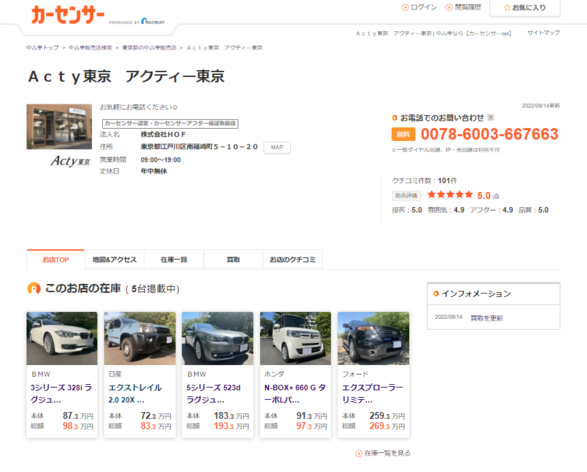The width and height of the screenshot is (587, 472).
Task: Click the インフォメーション heading bullet icon
Action: point(436,293)
